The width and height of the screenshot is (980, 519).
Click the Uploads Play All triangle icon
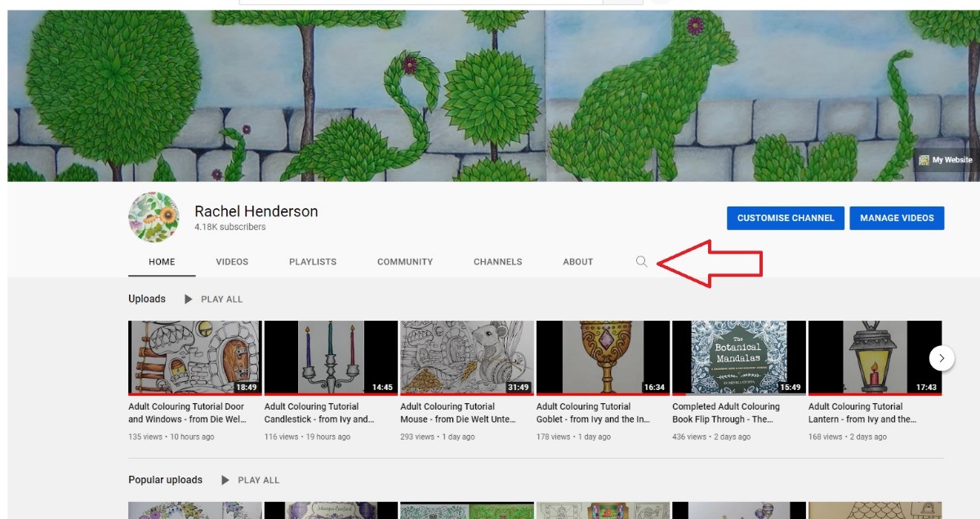(x=189, y=299)
